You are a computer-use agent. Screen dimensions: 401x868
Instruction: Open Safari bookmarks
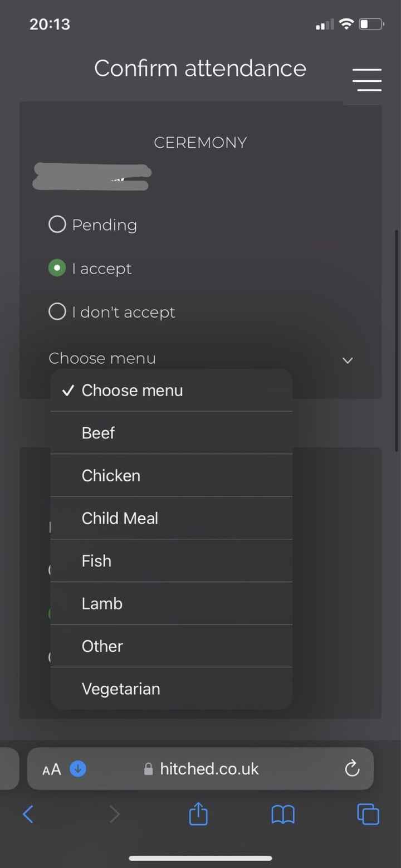click(x=283, y=814)
